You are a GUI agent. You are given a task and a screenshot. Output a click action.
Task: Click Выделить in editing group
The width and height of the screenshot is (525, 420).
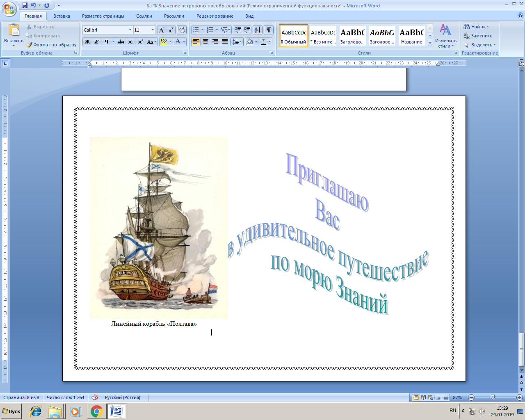(x=480, y=45)
